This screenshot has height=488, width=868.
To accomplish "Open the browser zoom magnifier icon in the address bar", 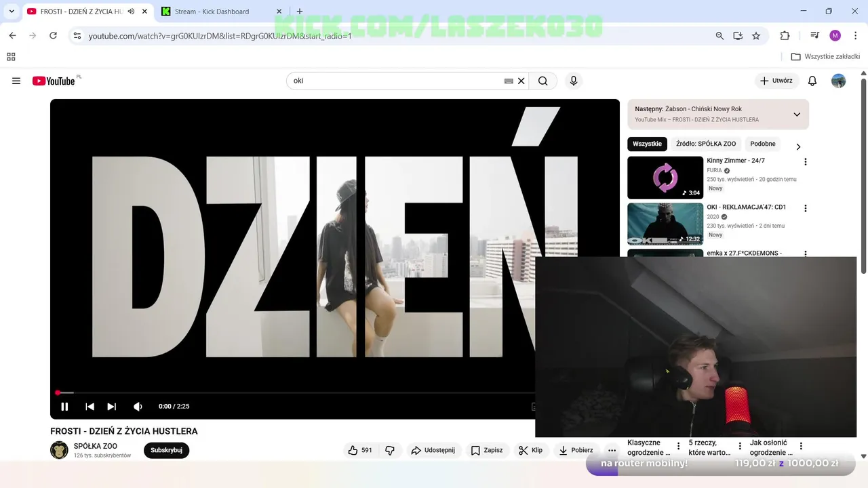I will (x=719, y=36).
